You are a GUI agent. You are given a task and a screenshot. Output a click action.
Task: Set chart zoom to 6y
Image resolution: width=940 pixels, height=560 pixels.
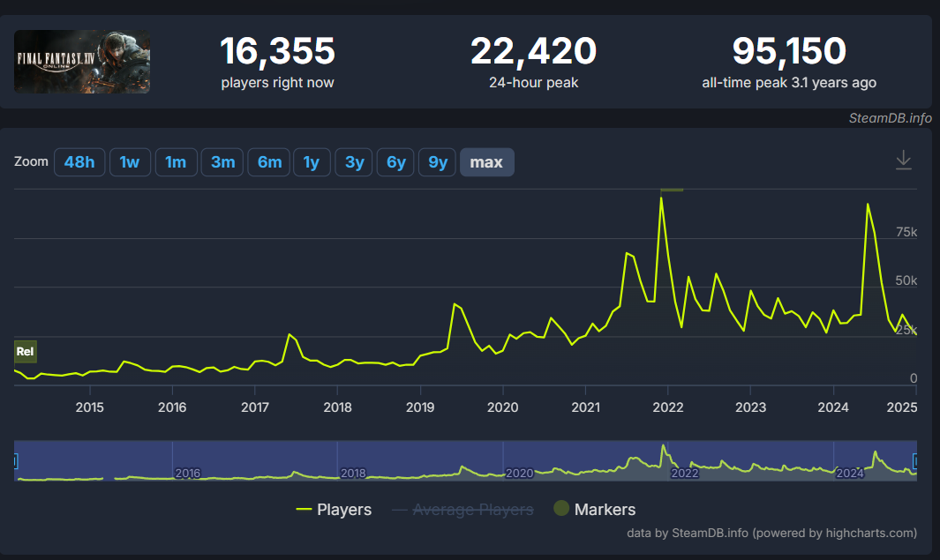point(395,162)
